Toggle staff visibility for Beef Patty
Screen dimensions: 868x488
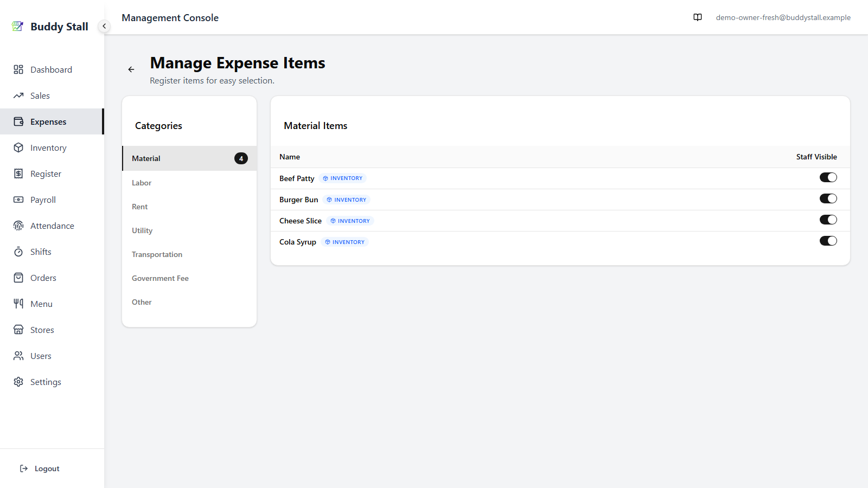click(828, 177)
